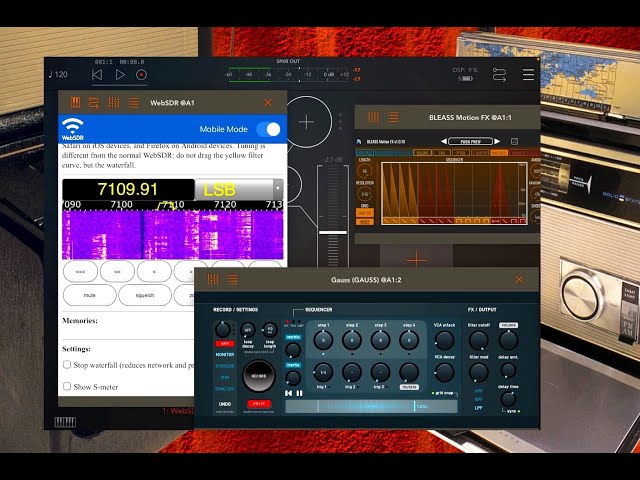Image resolution: width=640 pixels, height=480 pixels.
Task: Open AUM routing matrix icon top right
Action: [x=499, y=75]
